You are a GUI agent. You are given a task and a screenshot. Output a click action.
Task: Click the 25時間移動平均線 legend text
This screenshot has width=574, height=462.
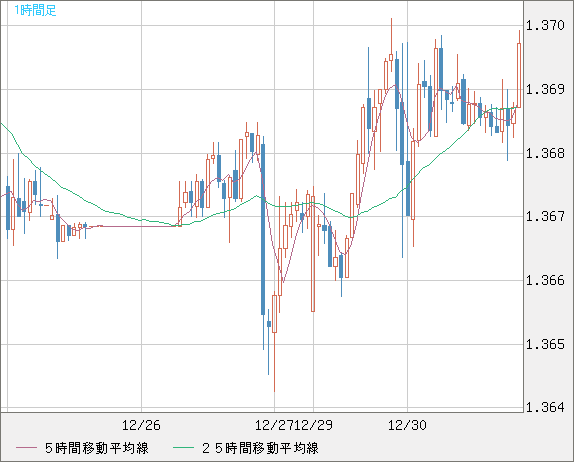tap(260, 448)
